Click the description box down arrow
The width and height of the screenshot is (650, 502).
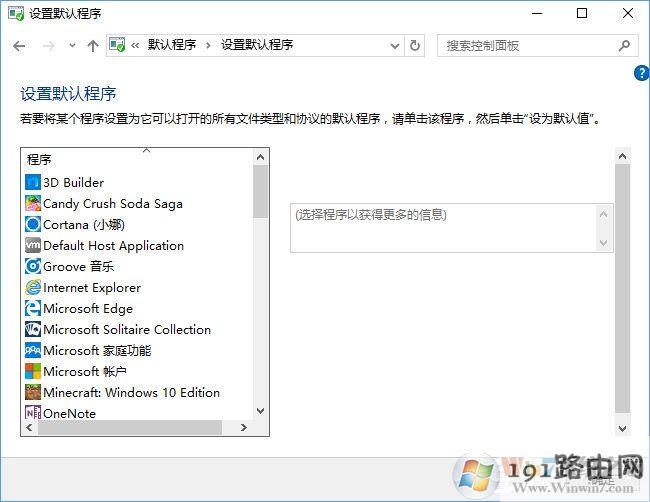point(604,243)
